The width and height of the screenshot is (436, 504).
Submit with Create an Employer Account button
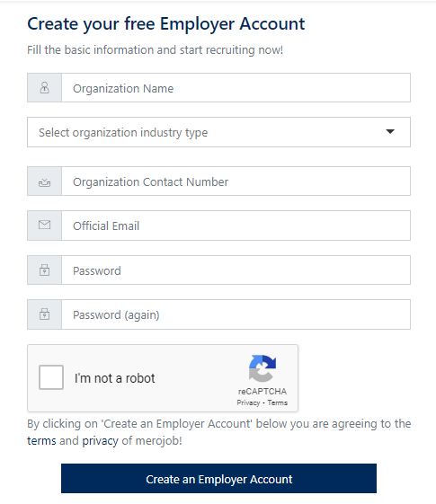(218, 478)
